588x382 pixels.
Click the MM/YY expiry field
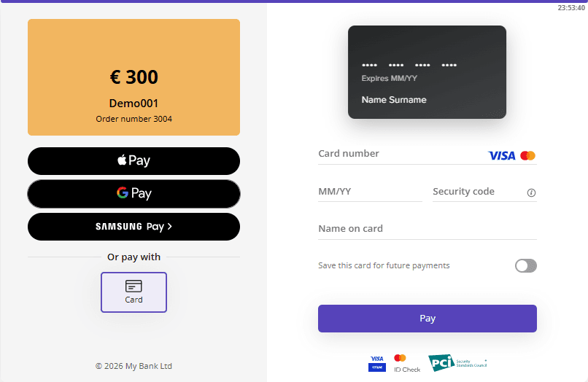369,192
